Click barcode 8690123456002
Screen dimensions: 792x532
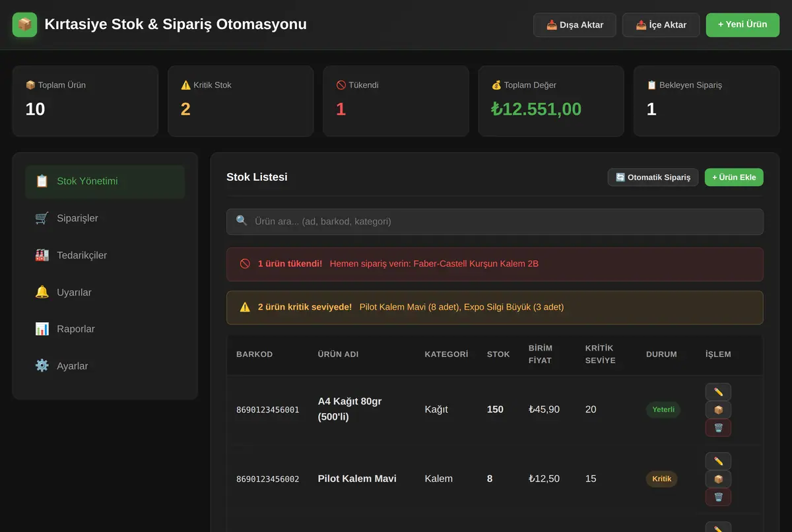pos(268,479)
